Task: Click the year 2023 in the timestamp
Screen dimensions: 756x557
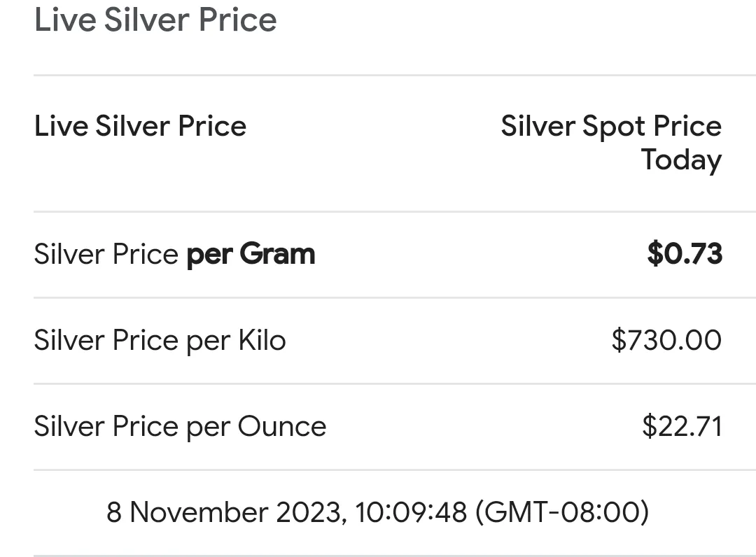Action: click(x=309, y=513)
